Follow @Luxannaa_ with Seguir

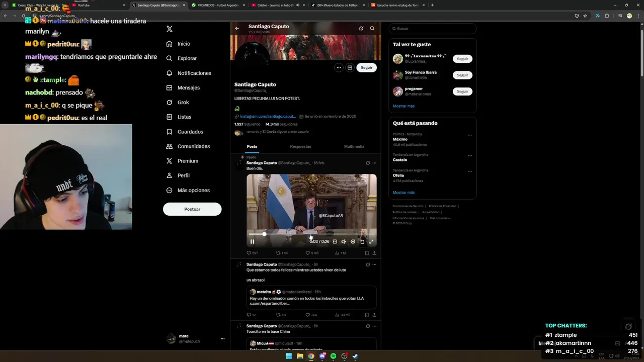pos(462,59)
